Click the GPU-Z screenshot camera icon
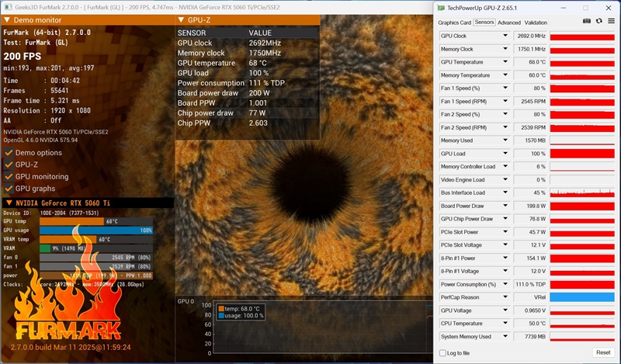 coord(587,22)
